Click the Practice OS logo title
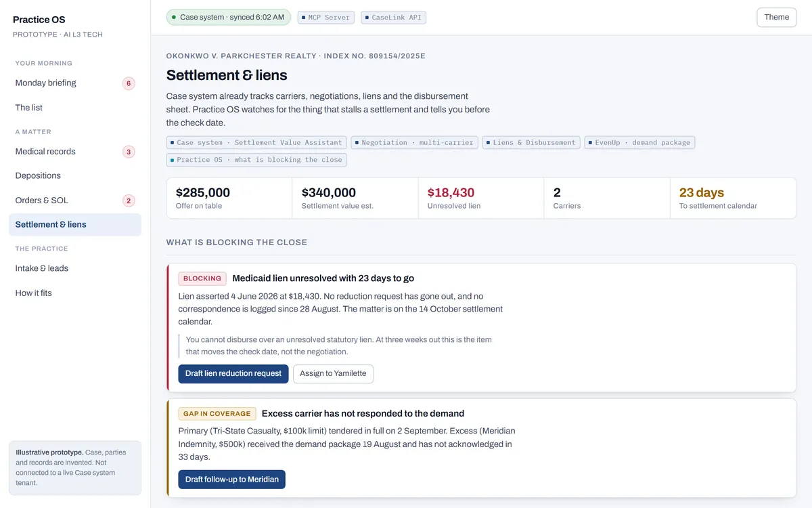 39,20
